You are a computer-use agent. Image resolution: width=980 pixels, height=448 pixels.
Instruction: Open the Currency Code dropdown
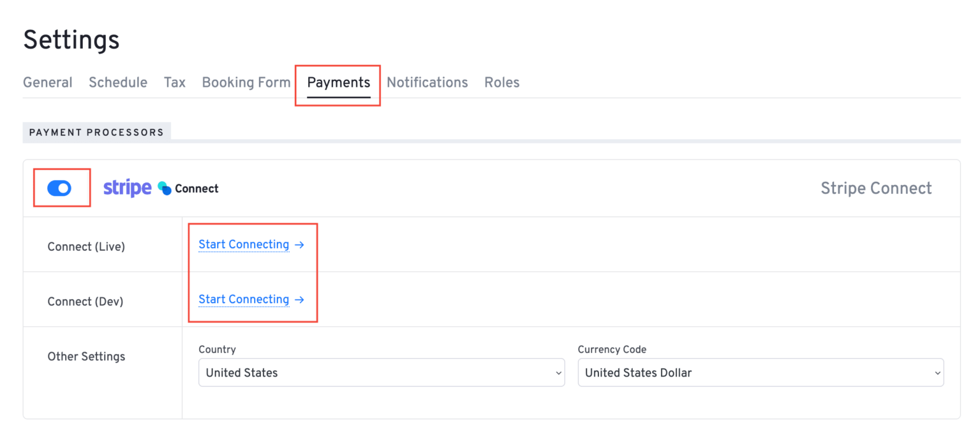(760, 372)
